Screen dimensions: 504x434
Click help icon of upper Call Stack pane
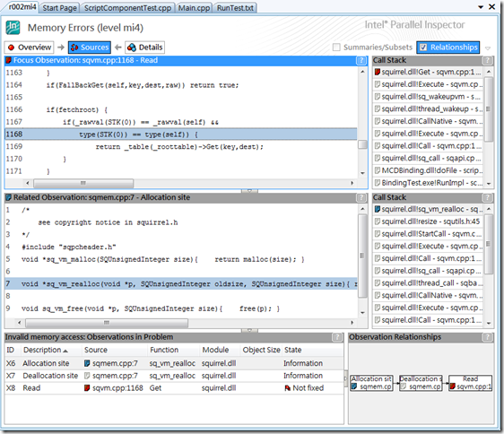click(487, 60)
